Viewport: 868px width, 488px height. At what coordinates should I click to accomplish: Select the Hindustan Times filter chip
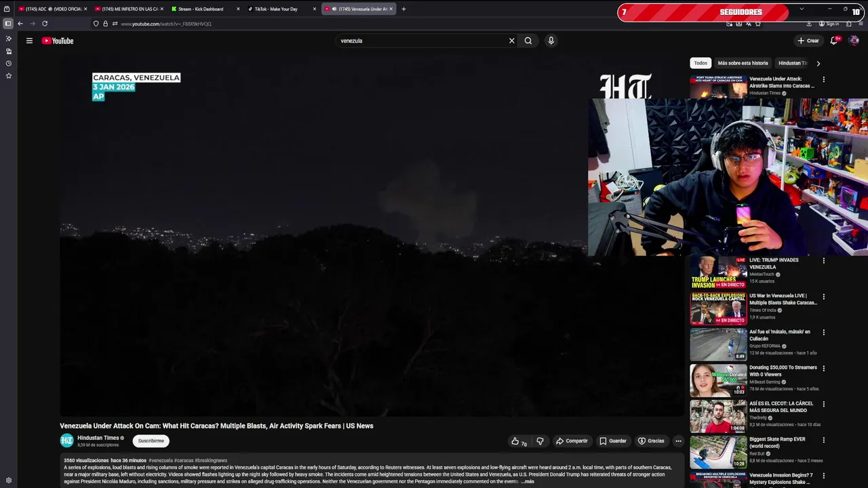click(x=793, y=63)
